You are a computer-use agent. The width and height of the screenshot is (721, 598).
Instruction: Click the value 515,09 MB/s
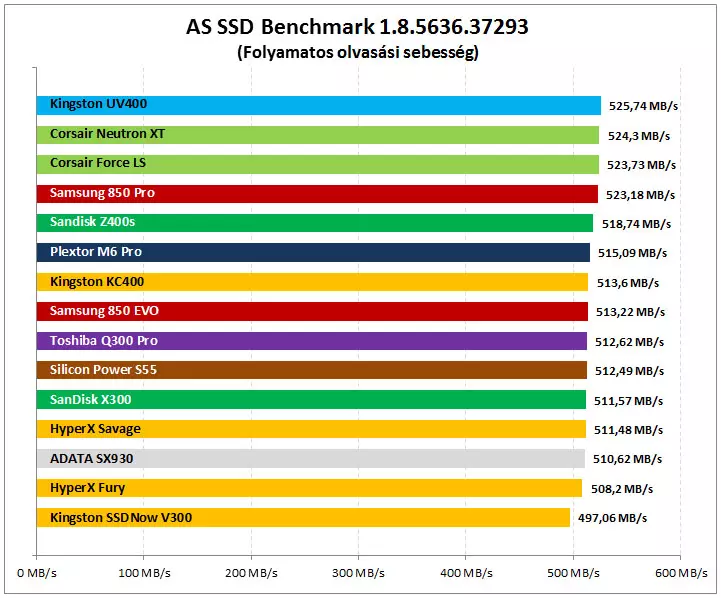[x=632, y=253]
